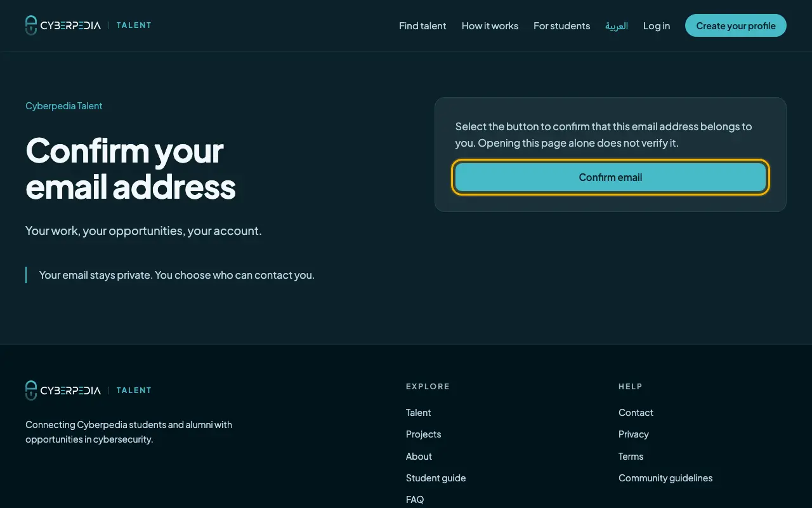Screen dimensions: 812x508
Task: Open the About footer link
Action: pyautogui.click(x=419, y=457)
